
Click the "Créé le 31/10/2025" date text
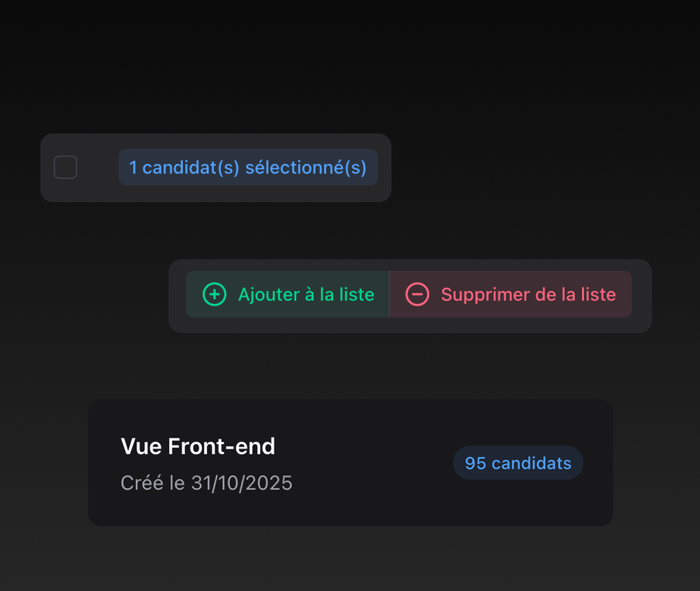tap(206, 483)
